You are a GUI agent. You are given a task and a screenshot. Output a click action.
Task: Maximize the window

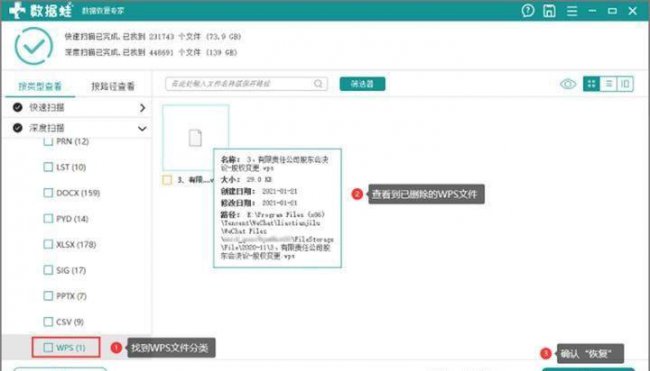click(x=612, y=11)
